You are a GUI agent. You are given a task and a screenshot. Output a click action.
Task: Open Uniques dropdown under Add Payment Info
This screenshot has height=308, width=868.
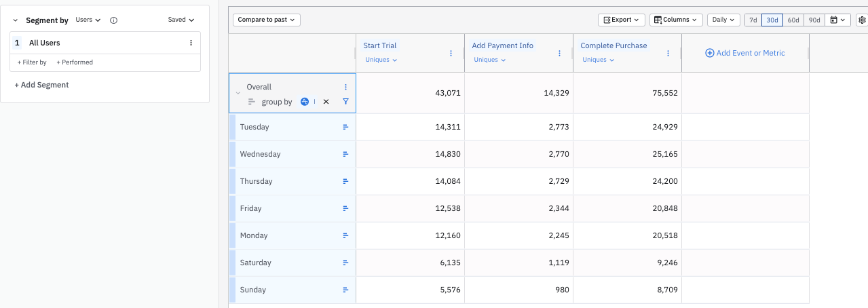[489, 60]
